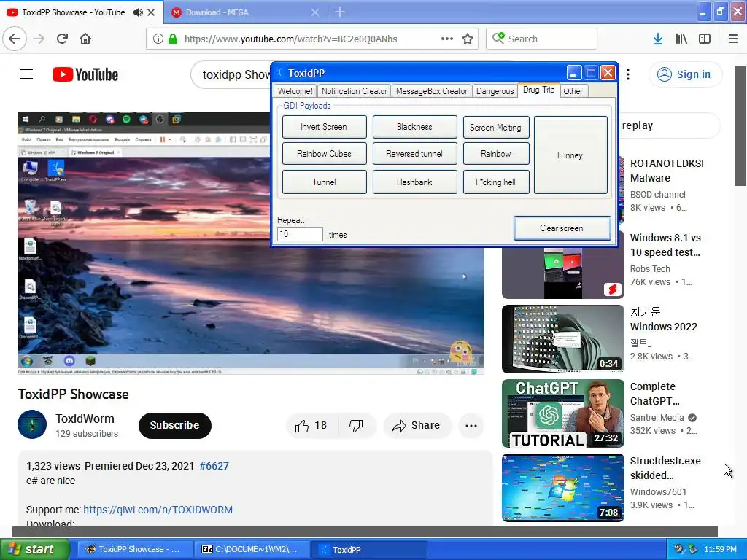
Task: Switch to the ToxidPP taskbar item
Action: (368, 549)
